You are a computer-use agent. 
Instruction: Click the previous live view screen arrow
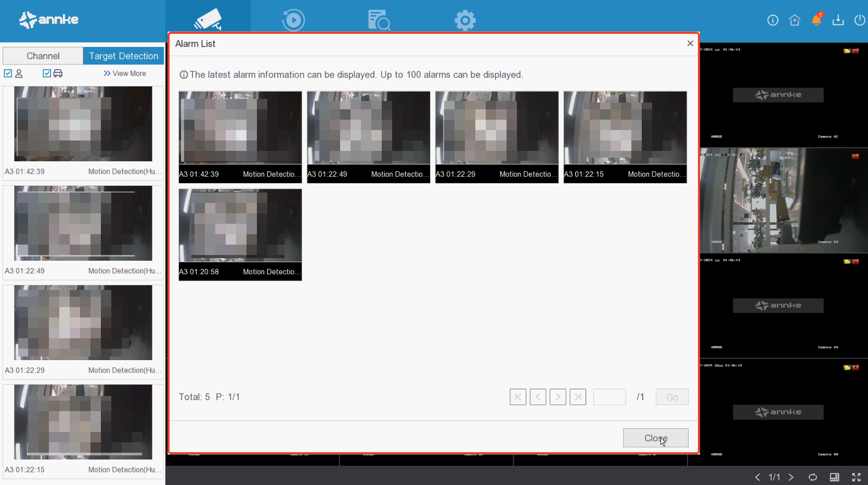coord(758,477)
